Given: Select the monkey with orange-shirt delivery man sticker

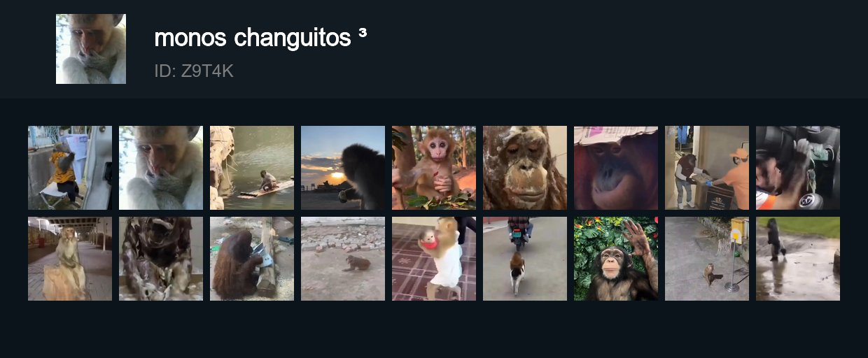Looking at the screenshot, I should pos(707,168).
